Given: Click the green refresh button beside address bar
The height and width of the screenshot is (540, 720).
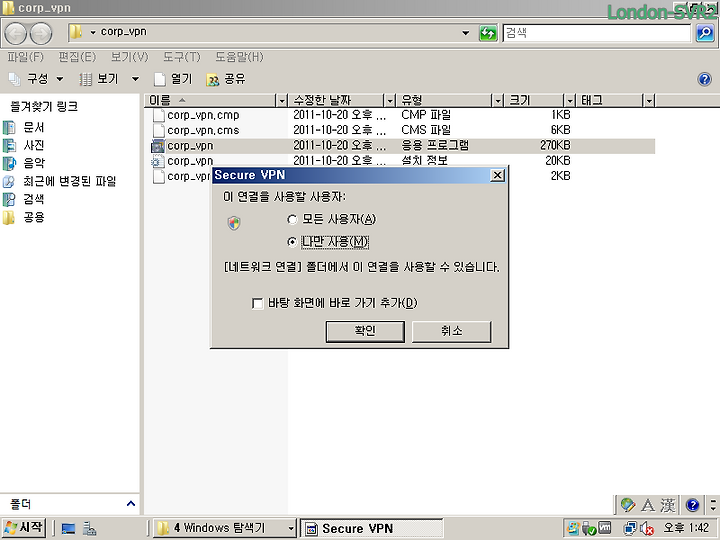Looking at the screenshot, I should 488,33.
